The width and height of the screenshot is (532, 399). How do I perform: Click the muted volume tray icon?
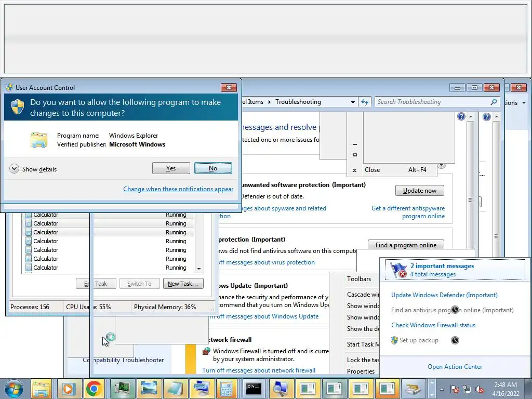[x=480, y=389]
